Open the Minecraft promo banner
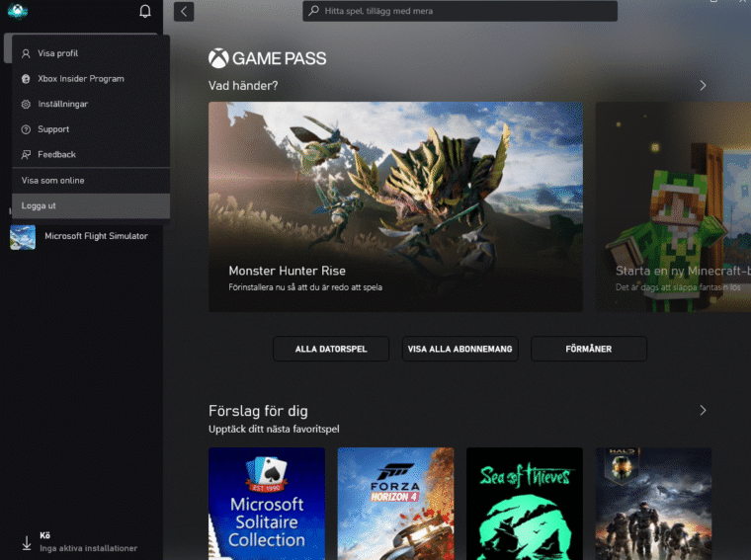Screen dimensions: 751x560 [x=673, y=206]
